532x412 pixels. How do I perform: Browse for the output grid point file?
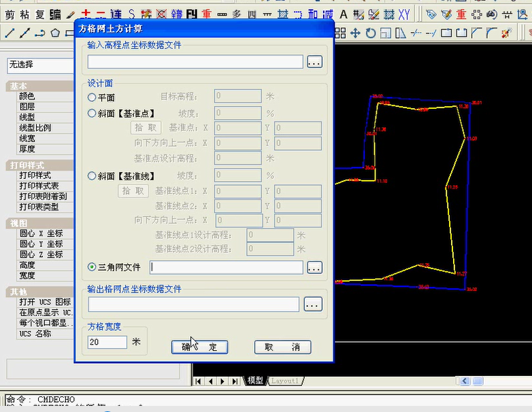(x=313, y=304)
